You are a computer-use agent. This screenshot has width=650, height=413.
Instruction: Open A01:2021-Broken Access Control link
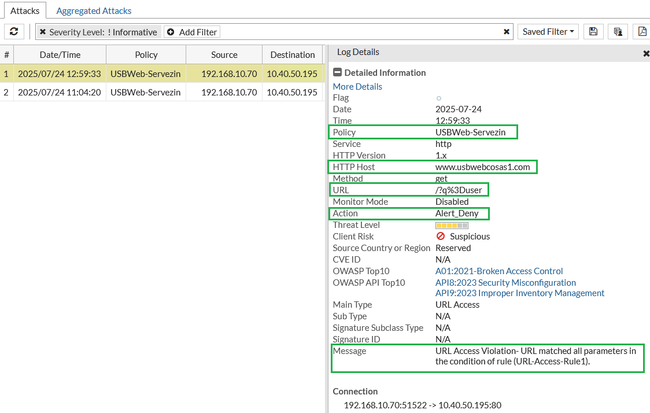point(498,271)
